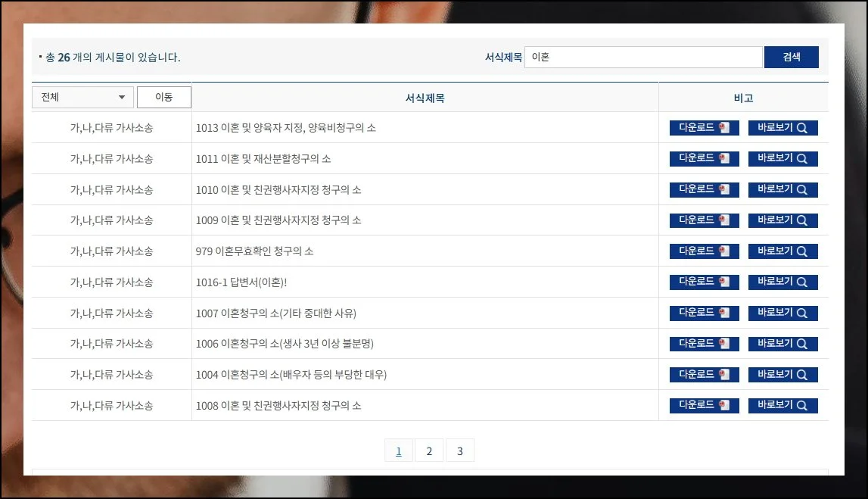Go to page 2 of results
This screenshot has width=868, height=499.
point(429,451)
